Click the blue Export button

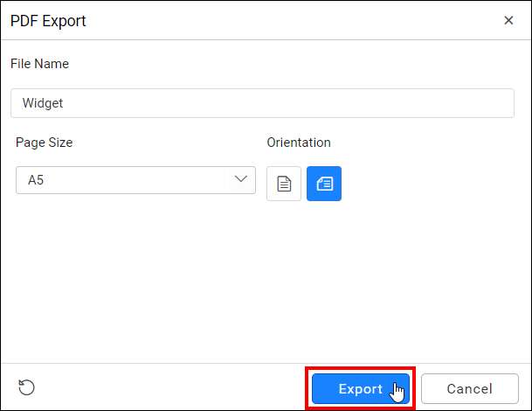[361, 388]
